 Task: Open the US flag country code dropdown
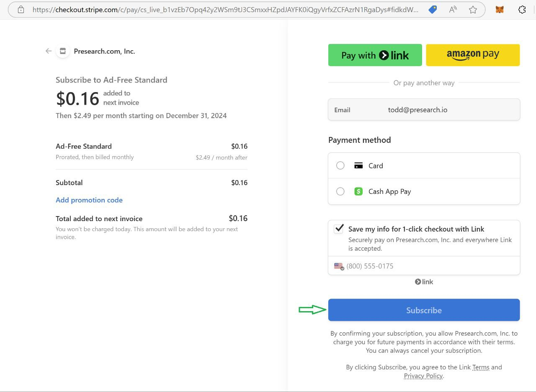pos(339,266)
